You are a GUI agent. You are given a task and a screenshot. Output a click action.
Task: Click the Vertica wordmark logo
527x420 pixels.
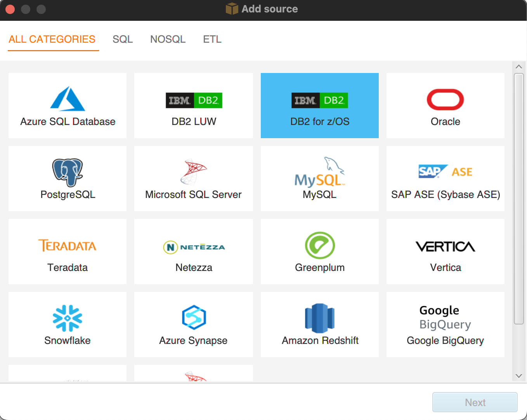tap(446, 246)
